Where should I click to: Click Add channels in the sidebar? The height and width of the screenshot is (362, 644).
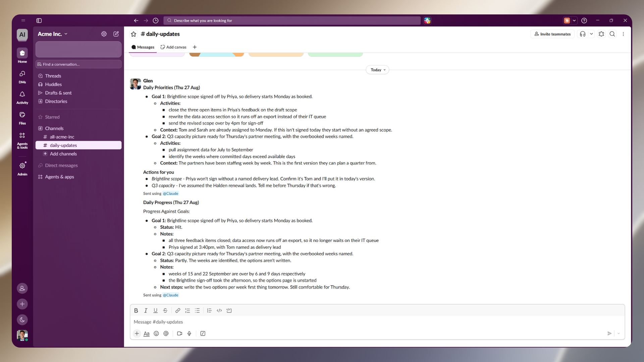point(78,154)
